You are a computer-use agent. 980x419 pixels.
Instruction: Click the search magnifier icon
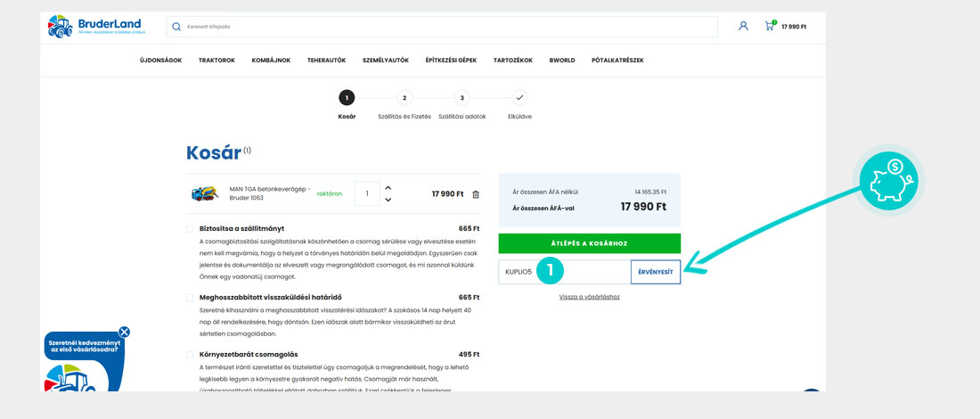pos(176,27)
